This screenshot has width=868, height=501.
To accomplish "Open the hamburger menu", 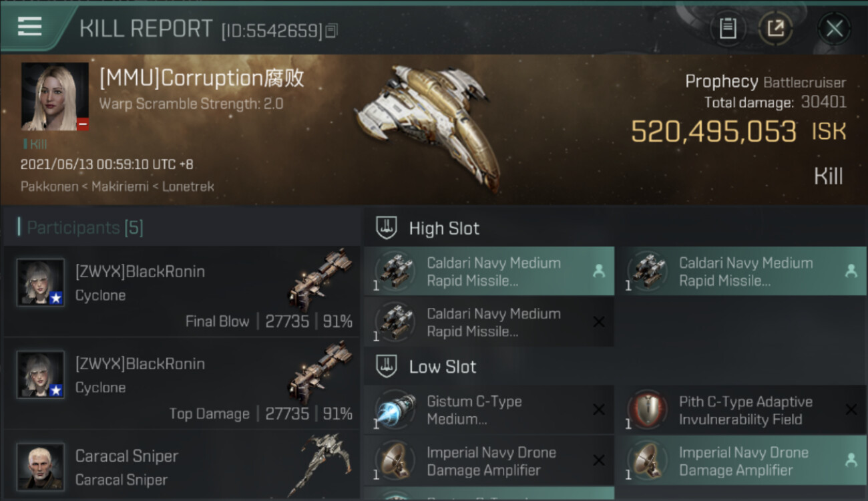I will (x=30, y=27).
